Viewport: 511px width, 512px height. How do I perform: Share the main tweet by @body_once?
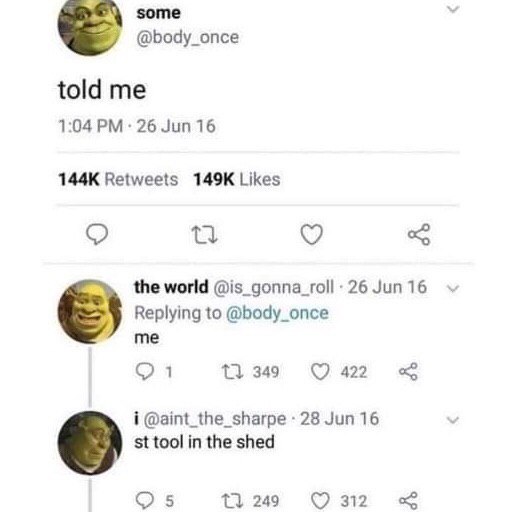[x=419, y=234]
